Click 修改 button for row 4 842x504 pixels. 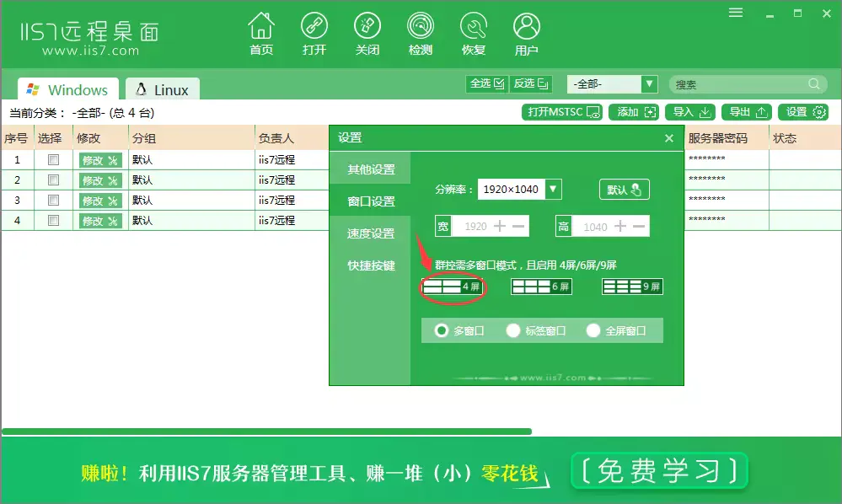pos(100,221)
